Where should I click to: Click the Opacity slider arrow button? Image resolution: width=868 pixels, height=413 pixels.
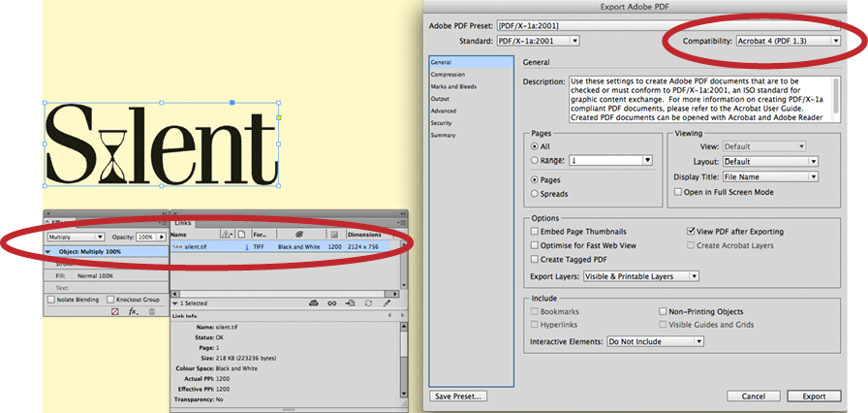tap(162, 237)
